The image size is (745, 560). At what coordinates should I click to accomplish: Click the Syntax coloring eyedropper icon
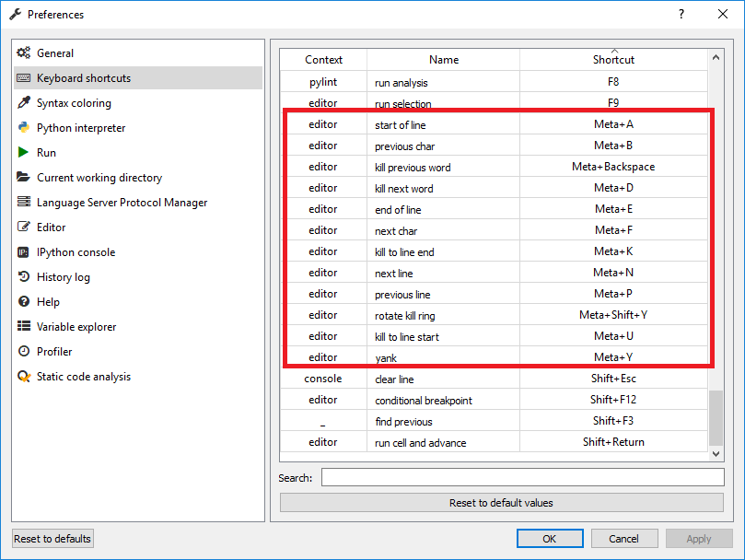[24, 102]
